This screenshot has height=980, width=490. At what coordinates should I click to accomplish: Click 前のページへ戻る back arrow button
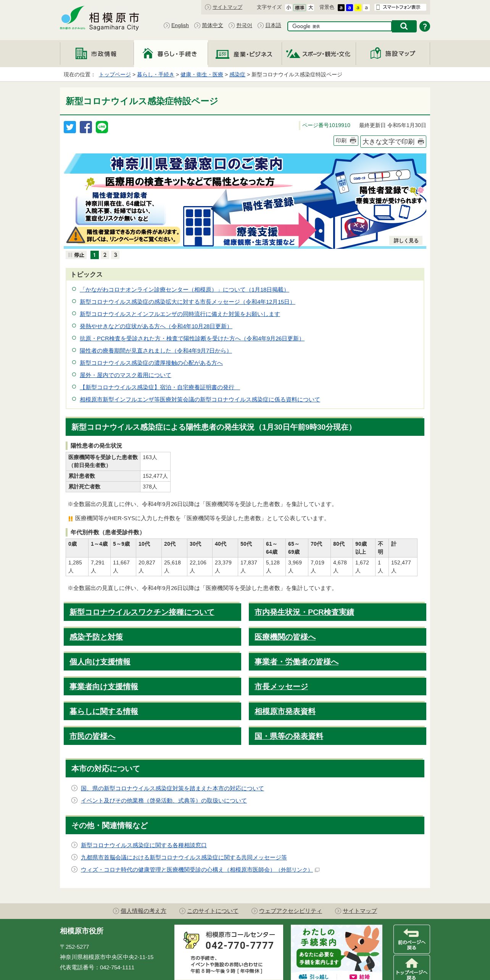click(411, 939)
